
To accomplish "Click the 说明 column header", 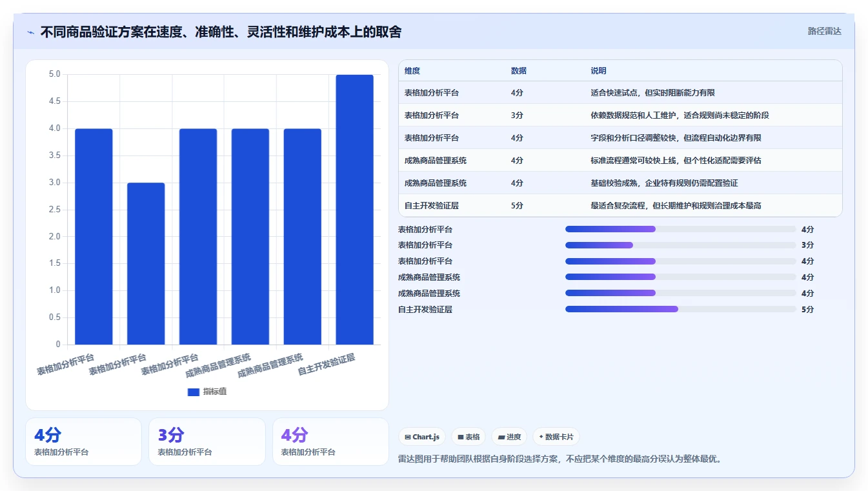I will pos(598,71).
